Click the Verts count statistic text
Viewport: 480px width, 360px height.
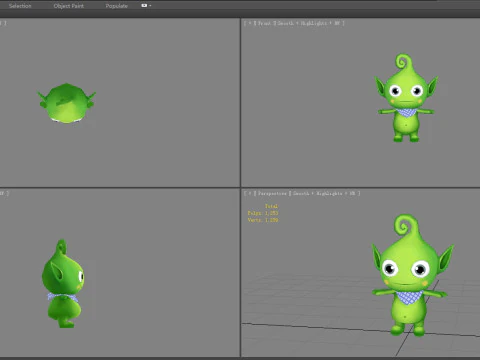263,220
